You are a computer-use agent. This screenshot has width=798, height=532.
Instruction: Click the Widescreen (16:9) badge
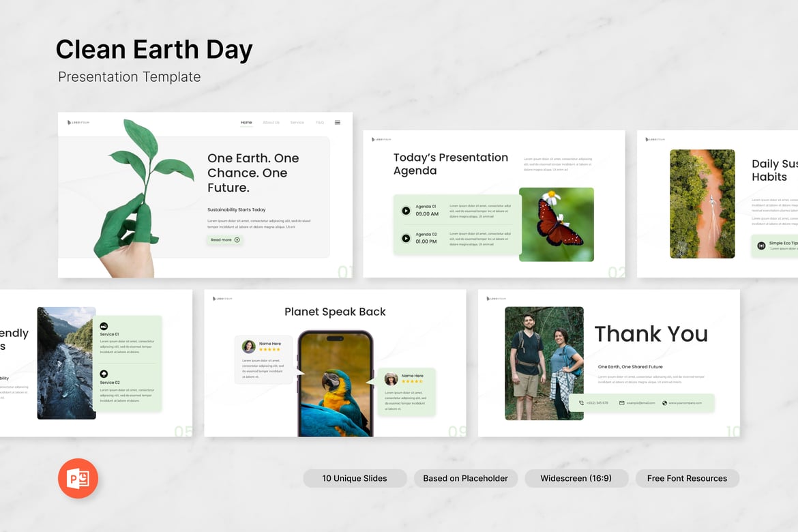click(x=576, y=478)
